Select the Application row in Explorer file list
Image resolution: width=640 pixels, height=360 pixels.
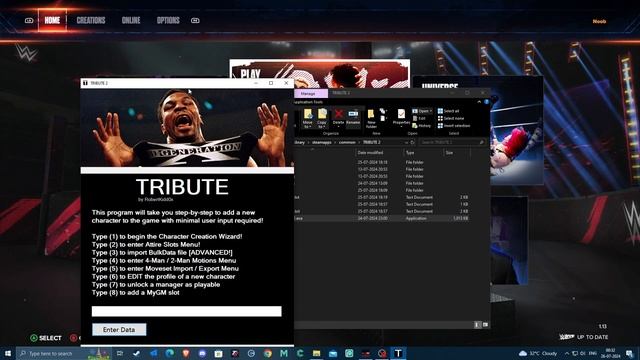coord(382,218)
